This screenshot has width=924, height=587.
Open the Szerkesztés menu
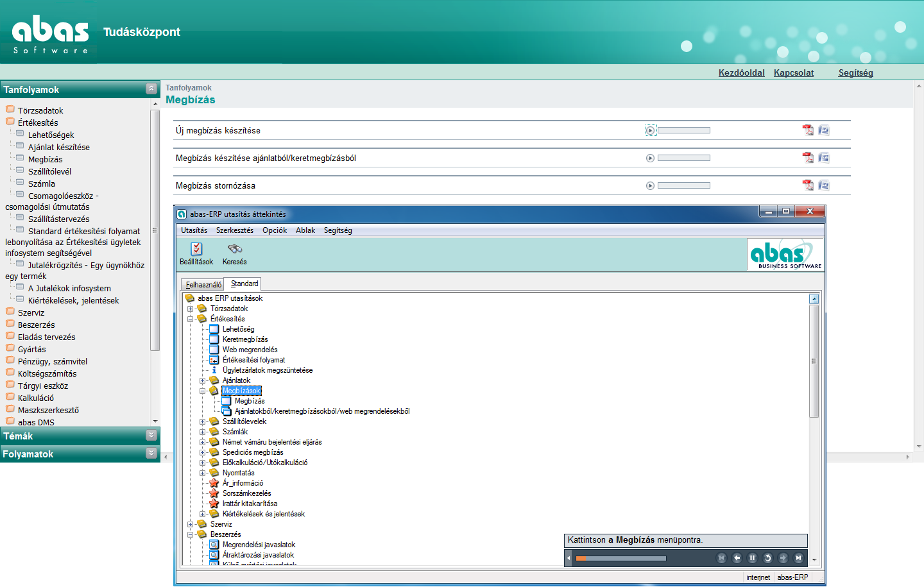coord(234,230)
